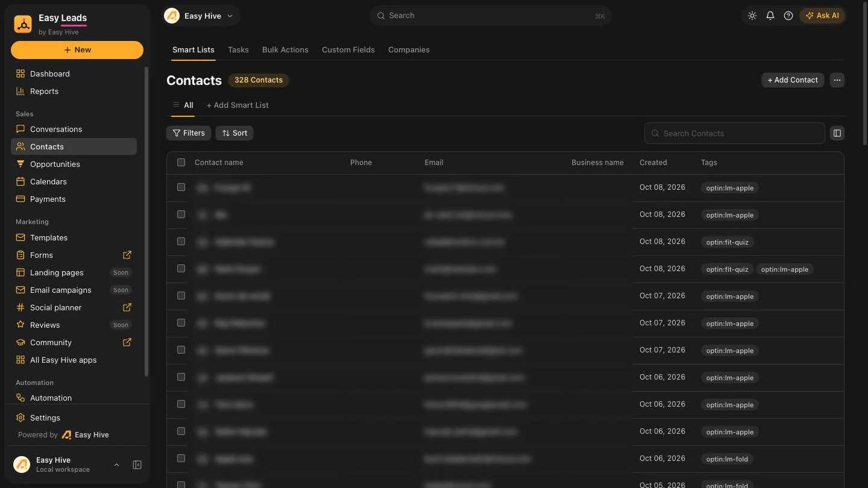Switch to the Tasks tab
Image resolution: width=868 pixels, height=488 pixels.
[238, 49]
